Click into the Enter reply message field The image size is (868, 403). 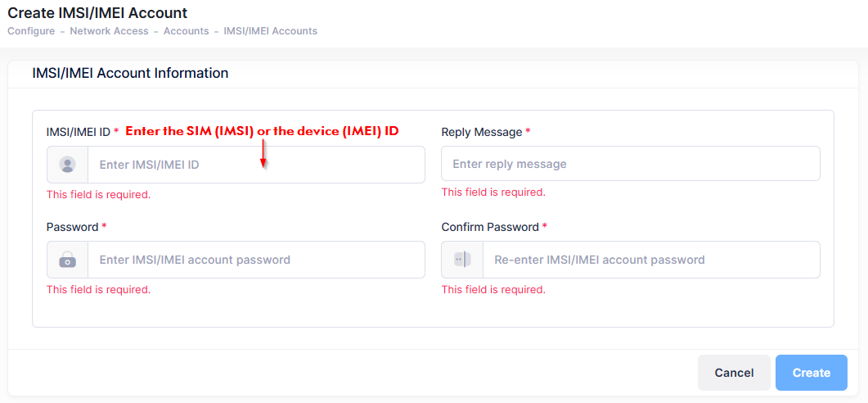tap(630, 164)
